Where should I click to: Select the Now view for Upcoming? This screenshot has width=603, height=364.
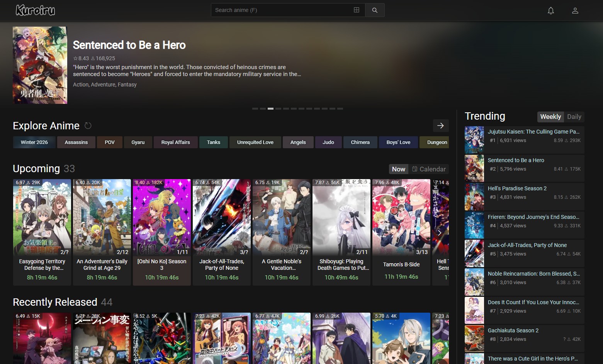tap(398, 169)
